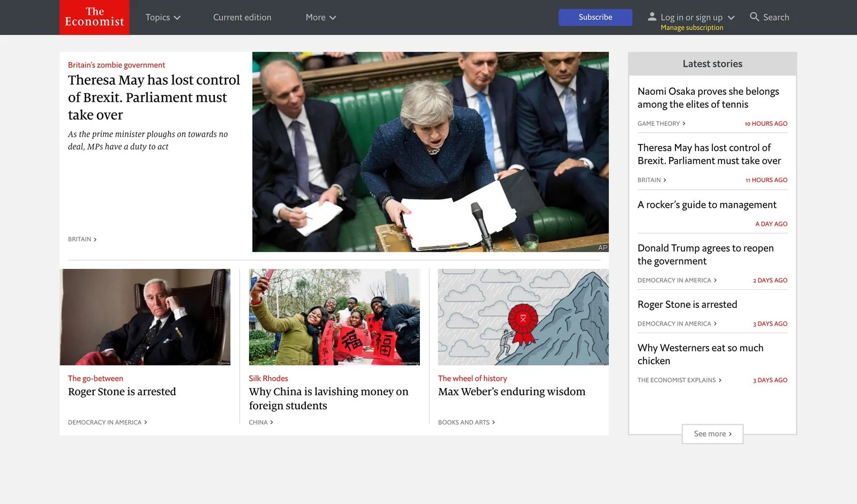Open the Current edition menu item
The image size is (857, 504).
pyautogui.click(x=242, y=17)
